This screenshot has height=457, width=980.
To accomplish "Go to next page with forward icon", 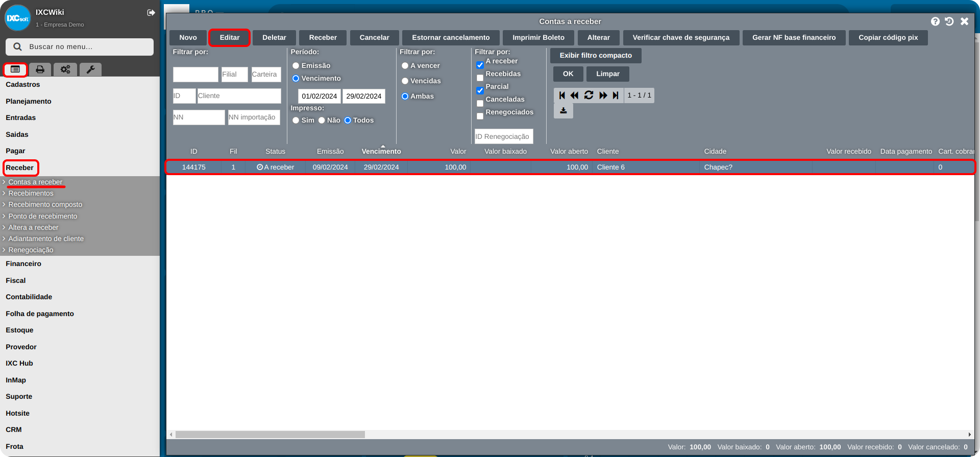I will tap(603, 95).
